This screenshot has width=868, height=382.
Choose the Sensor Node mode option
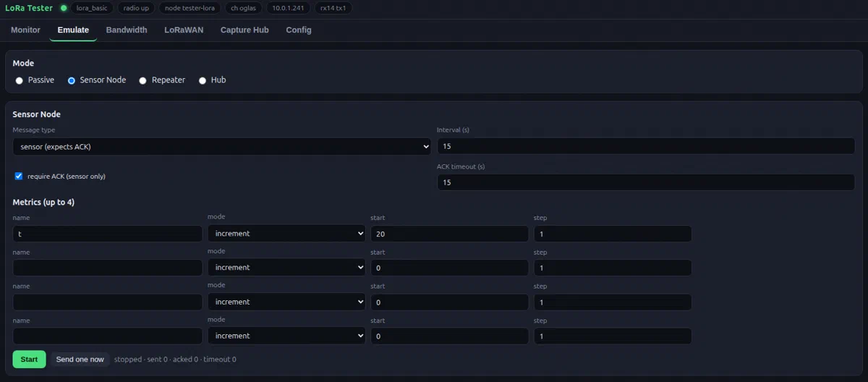point(72,80)
